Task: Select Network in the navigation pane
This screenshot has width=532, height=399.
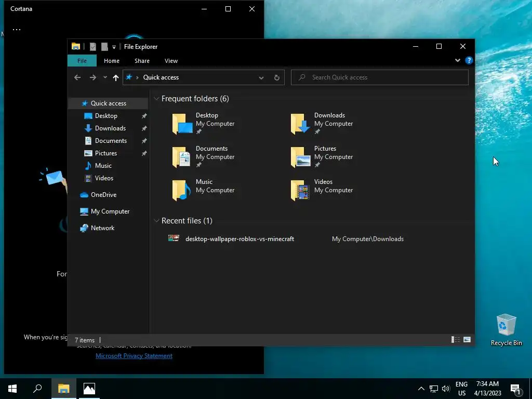Action: click(102, 228)
